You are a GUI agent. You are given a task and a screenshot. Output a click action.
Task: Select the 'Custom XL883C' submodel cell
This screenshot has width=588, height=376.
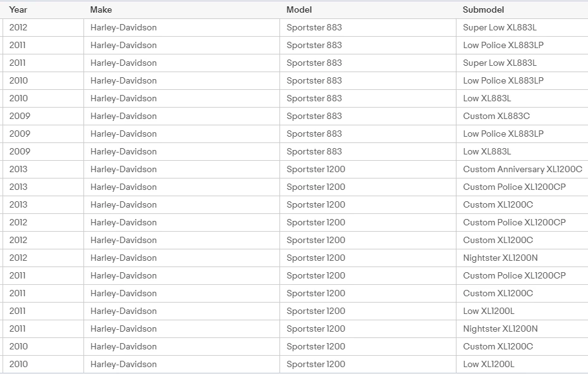(x=496, y=116)
